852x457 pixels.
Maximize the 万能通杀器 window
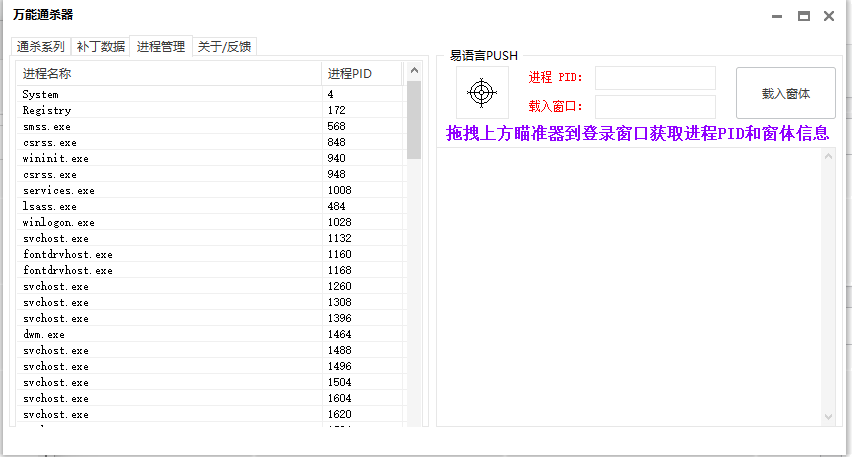tap(803, 16)
